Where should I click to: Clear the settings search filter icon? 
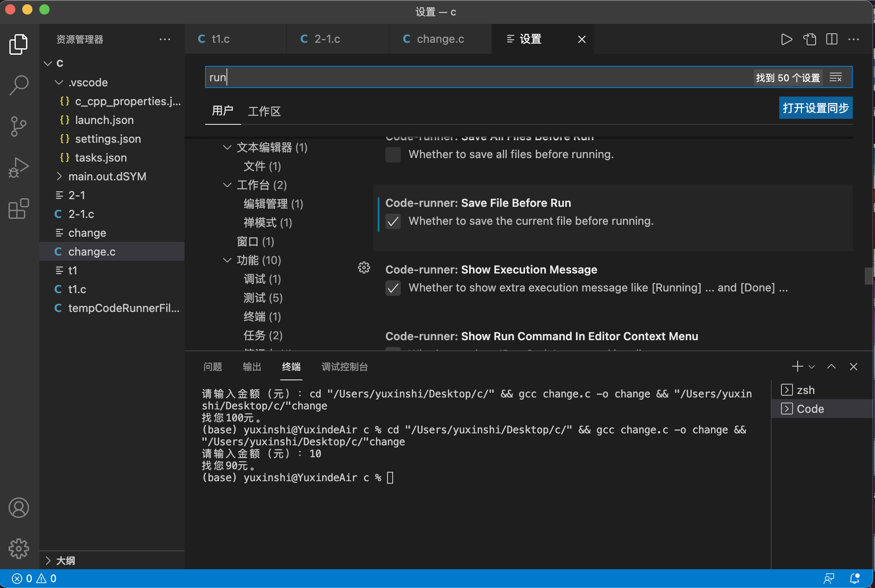tap(836, 77)
